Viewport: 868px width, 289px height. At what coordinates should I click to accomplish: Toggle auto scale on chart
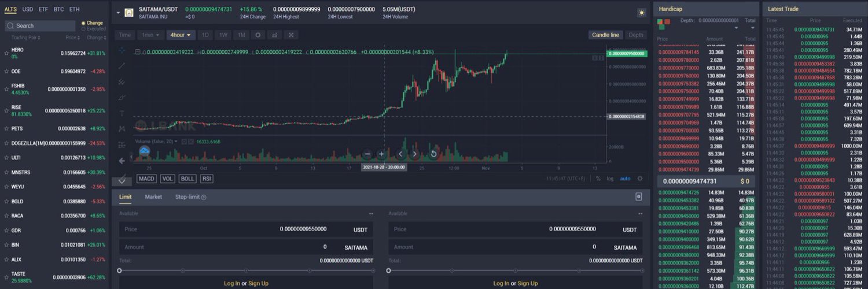pos(626,179)
